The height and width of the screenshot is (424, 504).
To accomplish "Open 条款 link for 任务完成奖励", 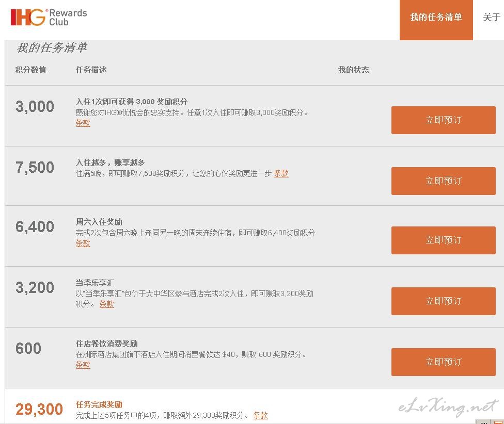I will coord(260,416).
